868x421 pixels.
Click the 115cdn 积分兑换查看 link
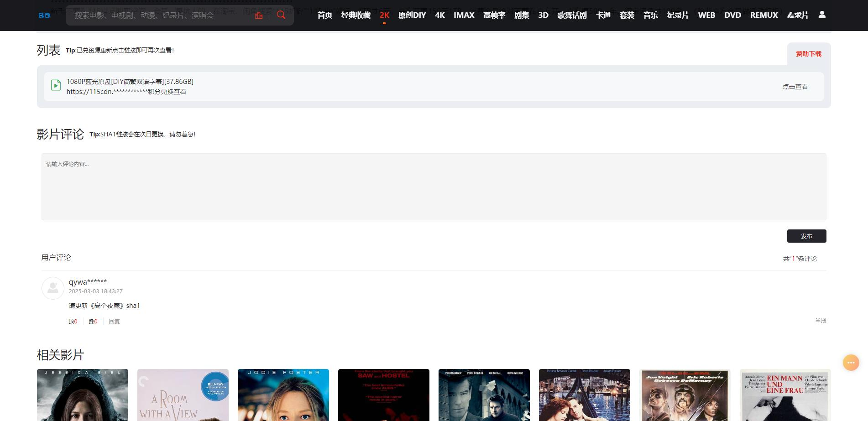[126, 92]
